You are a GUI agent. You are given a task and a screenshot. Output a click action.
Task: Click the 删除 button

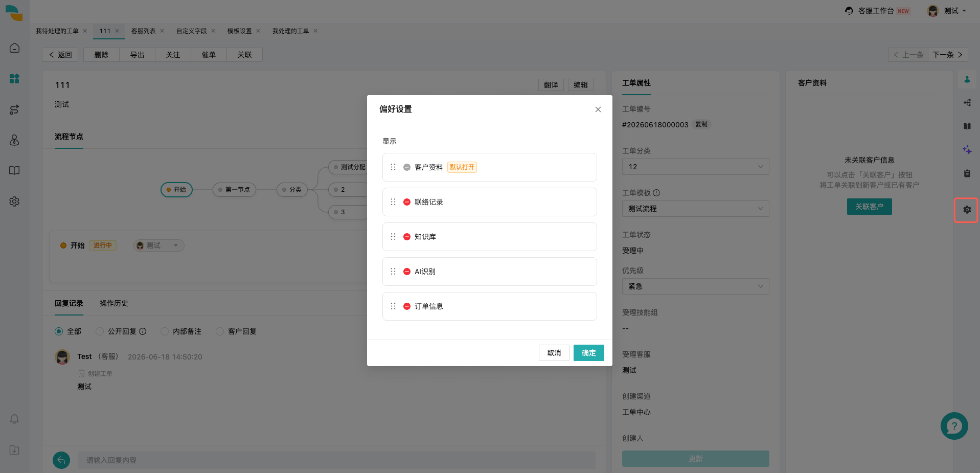coord(101,55)
